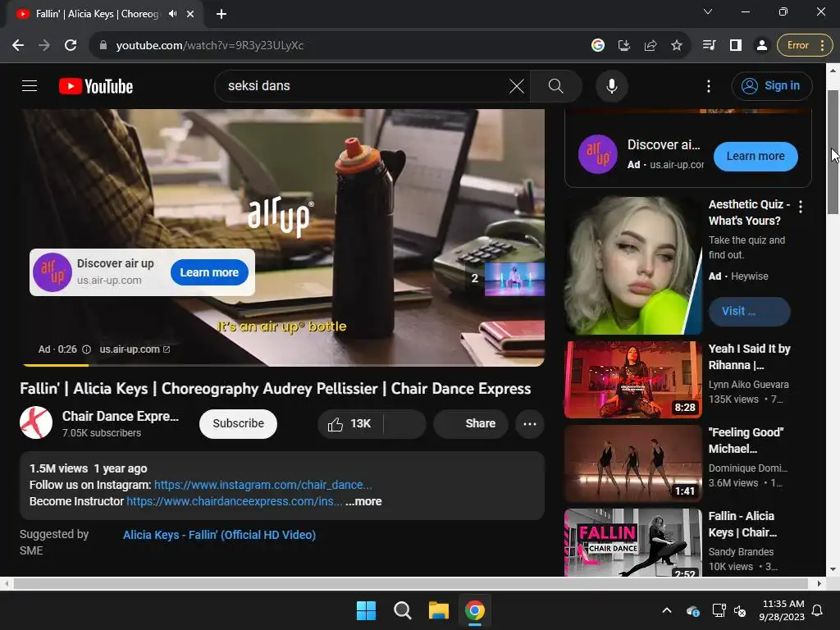Open chairdanceexpress.com instructor link

tap(234, 501)
